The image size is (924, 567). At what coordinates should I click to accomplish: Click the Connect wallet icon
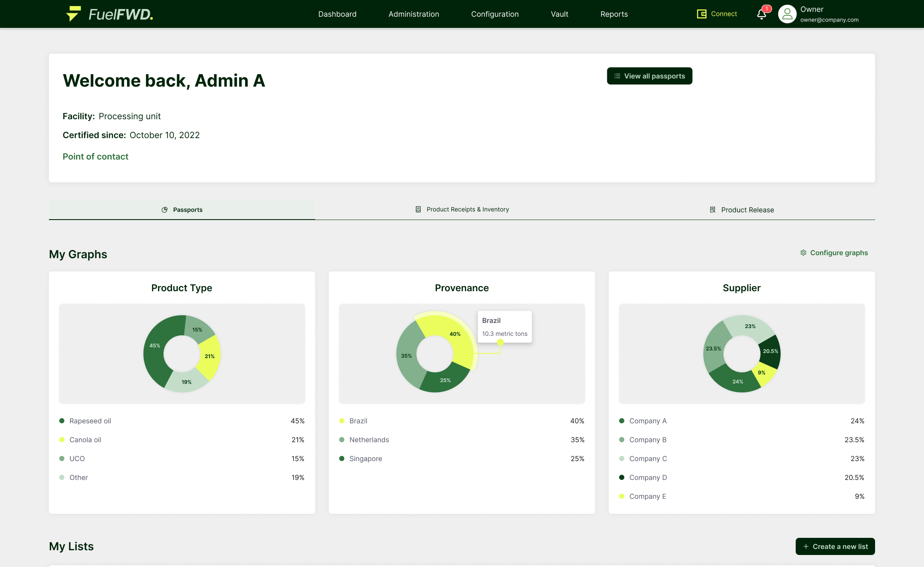point(702,14)
